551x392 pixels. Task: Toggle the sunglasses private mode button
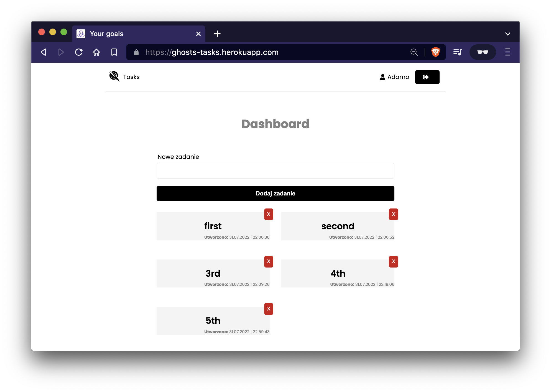click(483, 52)
